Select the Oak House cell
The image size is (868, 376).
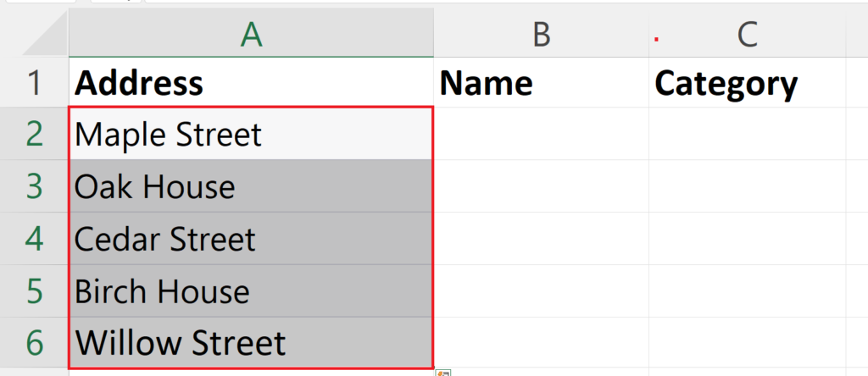[251, 186]
